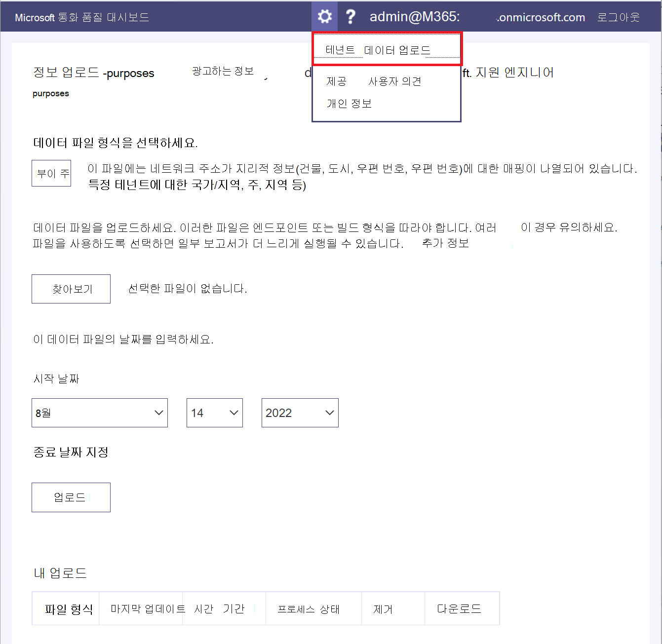The height and width of the screenshot is (644, 662).
Task: Choose 제공 사용자 의견 menu item
Action: click(374, 81)
